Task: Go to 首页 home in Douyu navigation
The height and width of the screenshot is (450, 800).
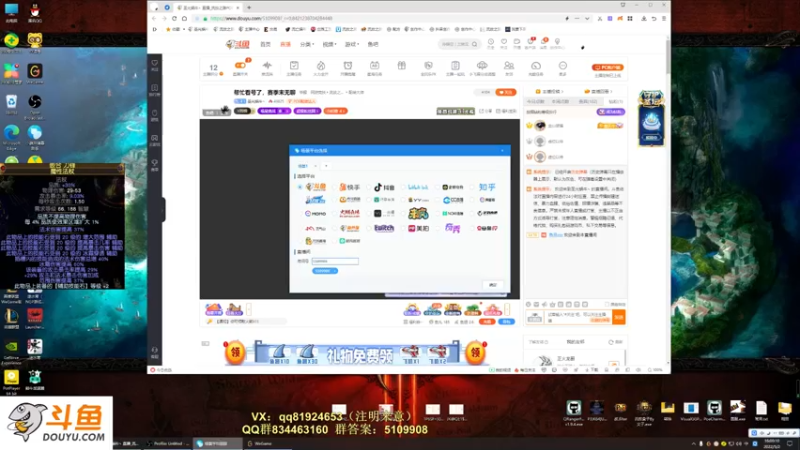Action: (265, 44)
